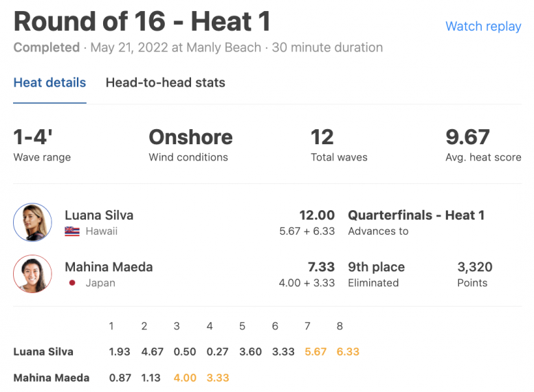Click the Japan flag icon
The height and width of the screenshot is (392, 534).
pyautogui.click(x=72, y=283)
